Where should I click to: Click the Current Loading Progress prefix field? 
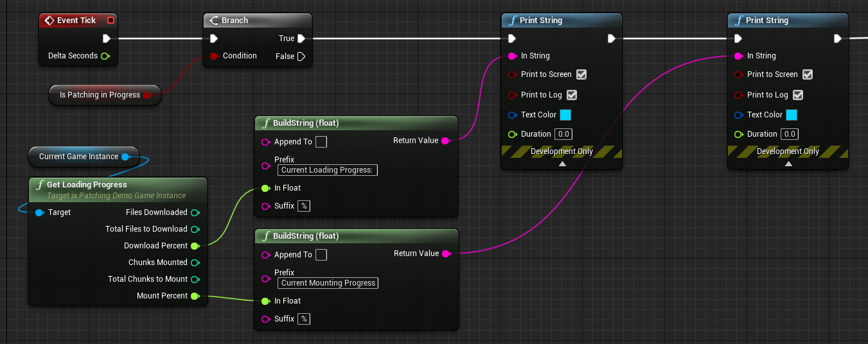pyautogui.click(x=328, y=170)
